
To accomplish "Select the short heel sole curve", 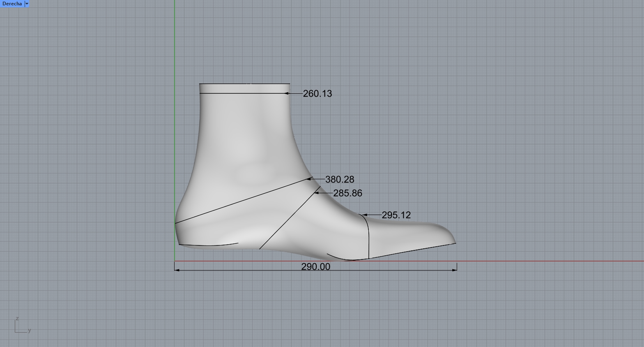I will click(209, 246).
